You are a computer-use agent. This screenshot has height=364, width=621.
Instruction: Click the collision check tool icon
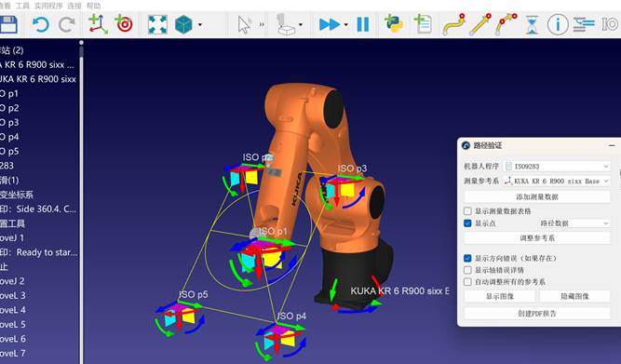tap(287, 24)
